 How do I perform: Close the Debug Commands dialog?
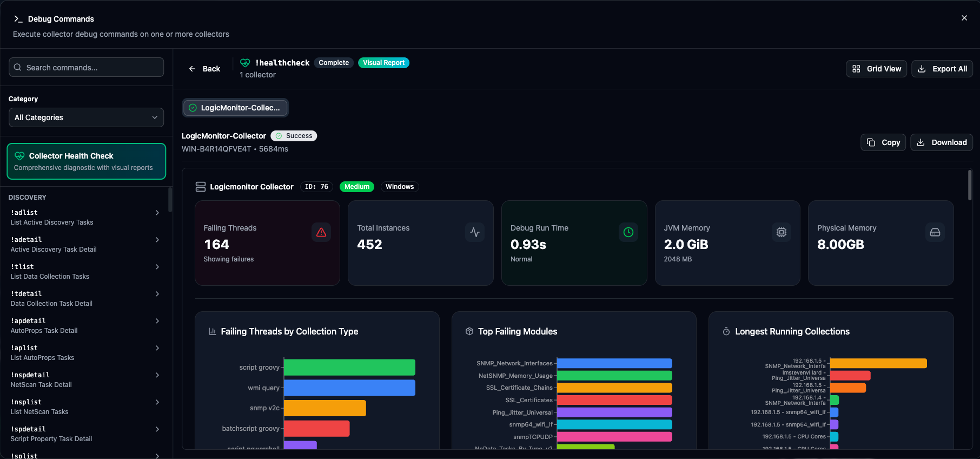pyautogui.click(x=964, y=18)
